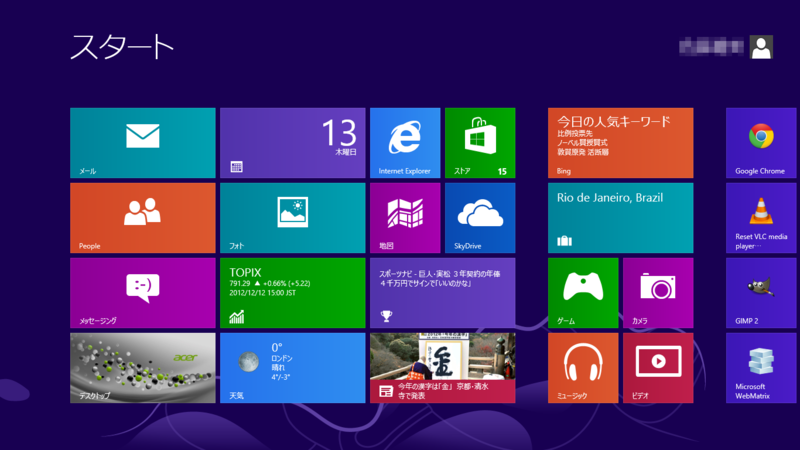Open Reset VLC media player tile
Viewport: 800px width, 450px height.
(761, 218)
